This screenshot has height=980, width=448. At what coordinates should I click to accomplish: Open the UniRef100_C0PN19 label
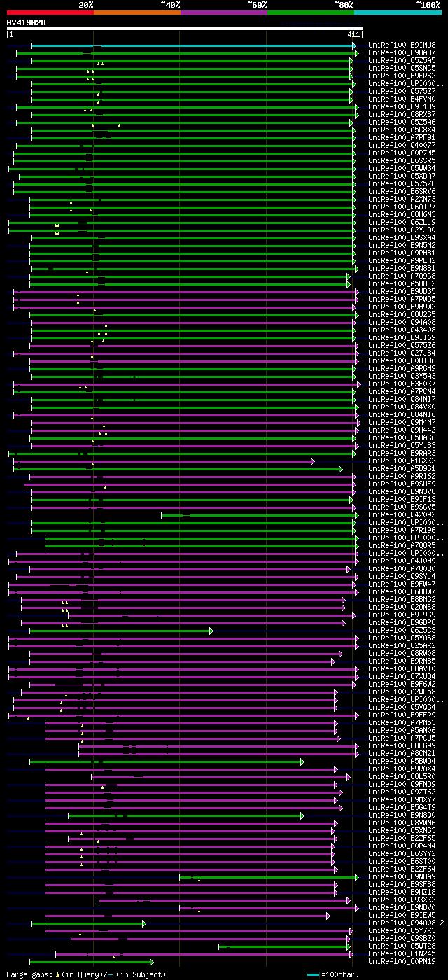402,961
